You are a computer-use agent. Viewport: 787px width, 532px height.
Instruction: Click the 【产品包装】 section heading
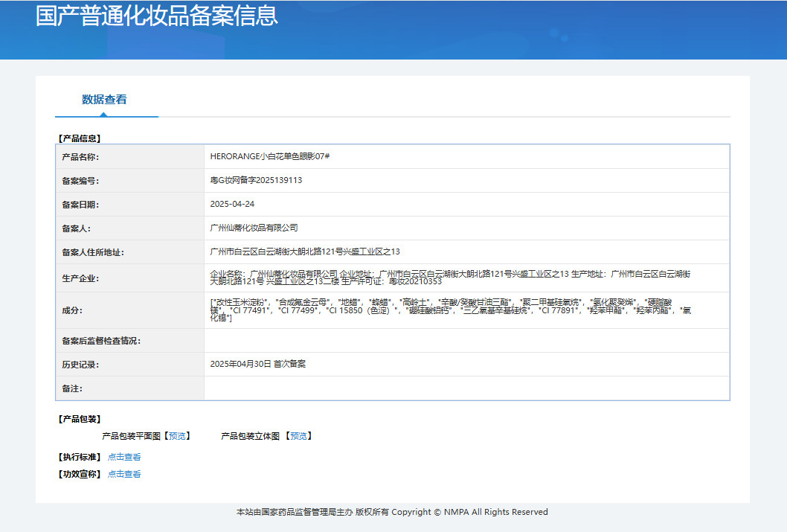[80, 419]
